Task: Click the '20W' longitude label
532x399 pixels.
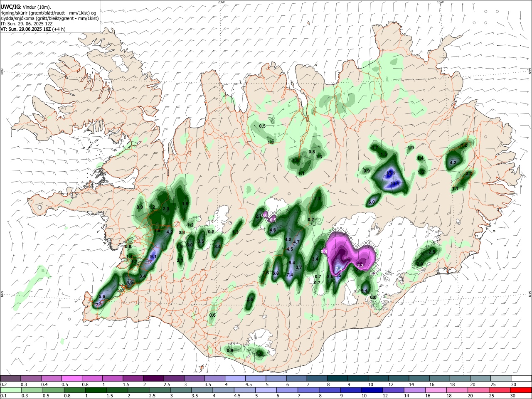Action: [221, 2]
